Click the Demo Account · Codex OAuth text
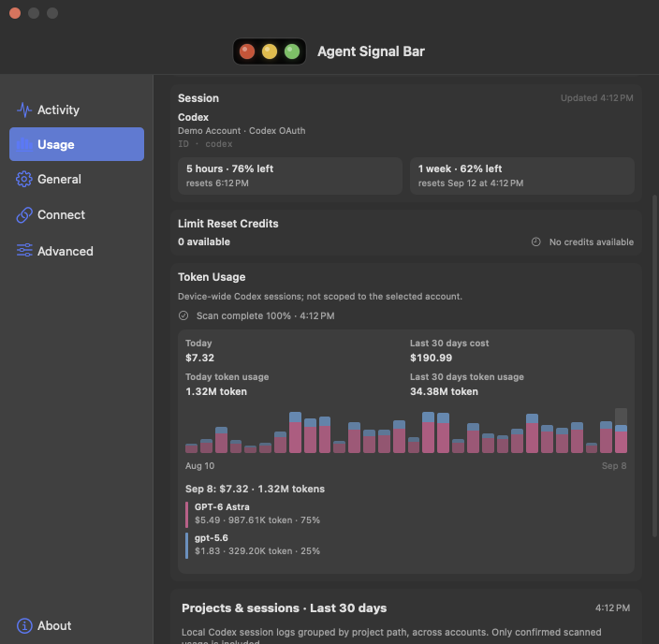This screenshot has height=644, width=659. pos(242,131)
